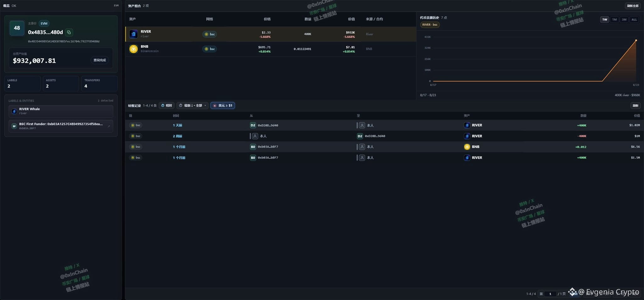Click the 本人 person icon in the 2 周前 row
Image resolution: width=644 pixels, height=300 pixels.
[x=255, y=136]
